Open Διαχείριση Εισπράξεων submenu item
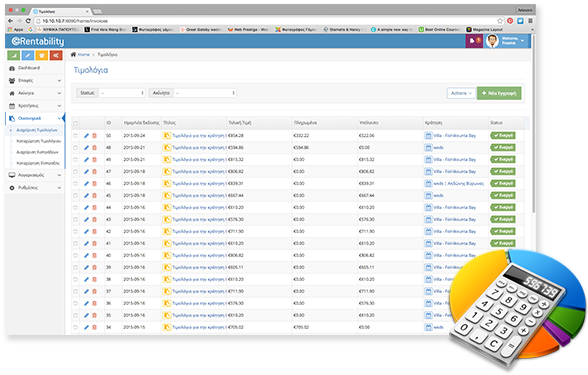This screenshot has height=375, width=588. (37, 152)
